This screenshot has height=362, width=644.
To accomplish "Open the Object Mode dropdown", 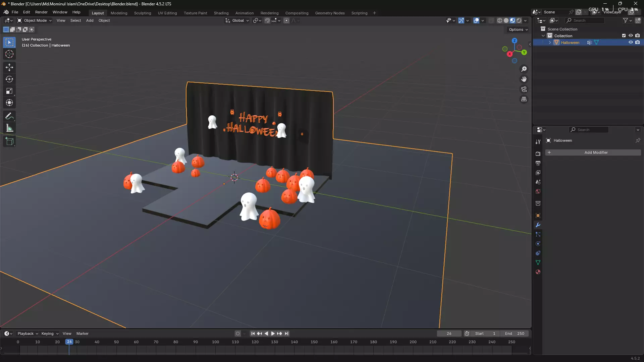I will point(35,20).
